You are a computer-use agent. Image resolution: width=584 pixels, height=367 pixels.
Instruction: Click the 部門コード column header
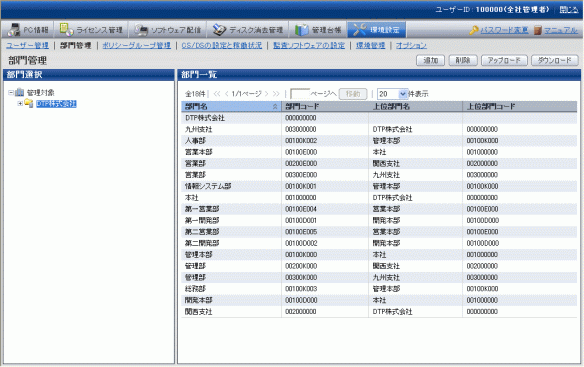pos(325,107)
